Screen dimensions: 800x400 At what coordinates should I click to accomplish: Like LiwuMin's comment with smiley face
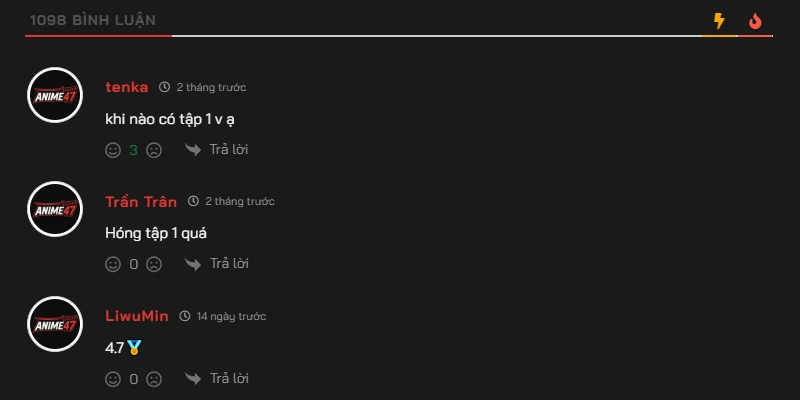113,380
